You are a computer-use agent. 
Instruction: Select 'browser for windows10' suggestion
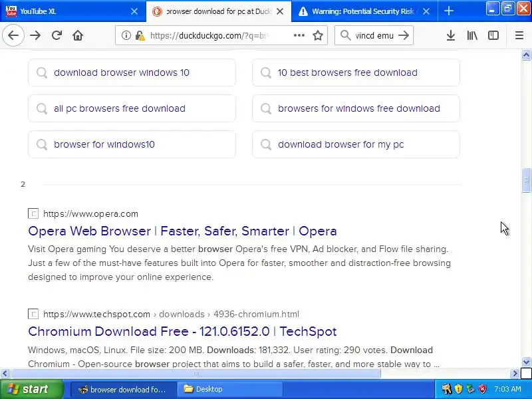point(132,144)
